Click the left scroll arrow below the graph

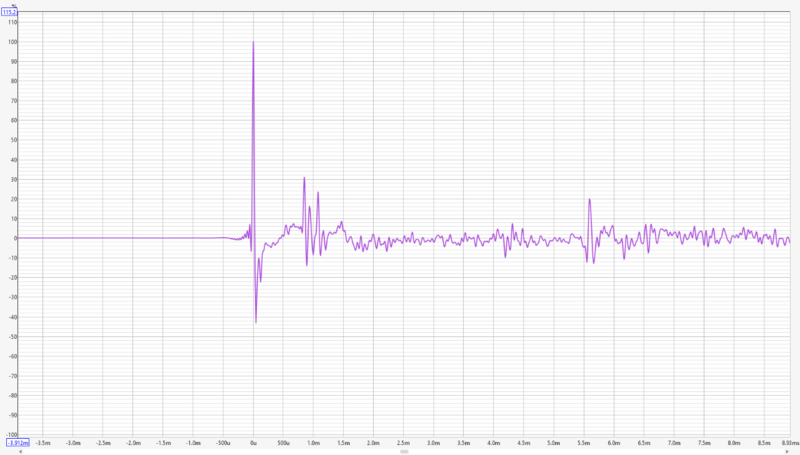point(20,451)
